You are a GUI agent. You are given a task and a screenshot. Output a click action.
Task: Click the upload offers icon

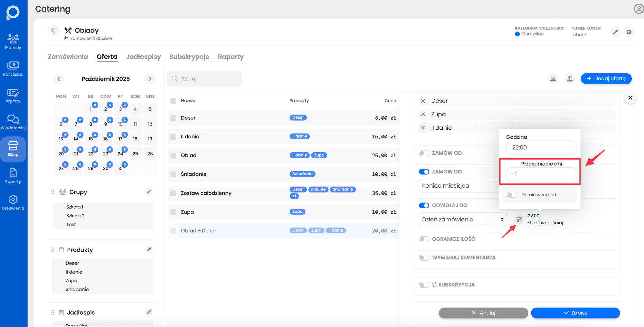coord(570,79)
